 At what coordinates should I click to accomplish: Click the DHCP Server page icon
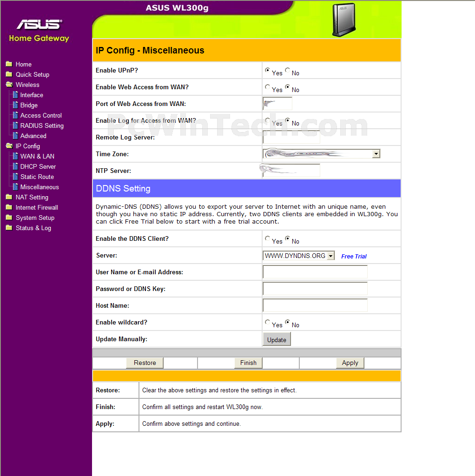point(15,166)
